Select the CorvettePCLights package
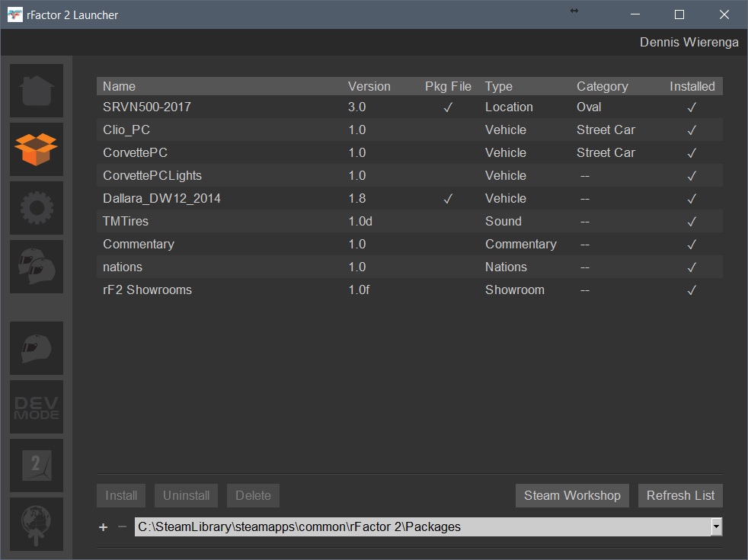The width and height of the screenshot is (748, 560). pyautogui.click(x=409, y=175)
